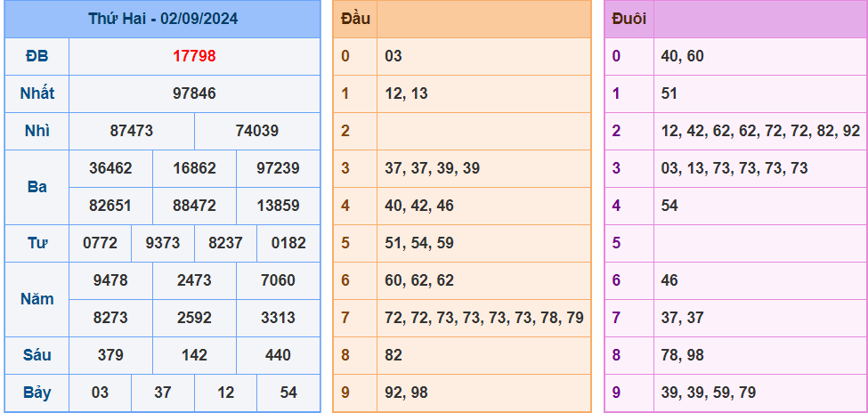Select the date header Thứ Hai - 02/09/2024

163,19
